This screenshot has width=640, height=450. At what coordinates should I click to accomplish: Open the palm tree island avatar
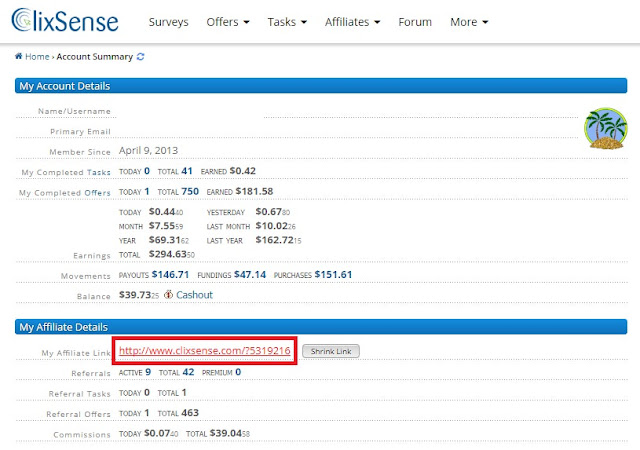[x=606, y=128]
